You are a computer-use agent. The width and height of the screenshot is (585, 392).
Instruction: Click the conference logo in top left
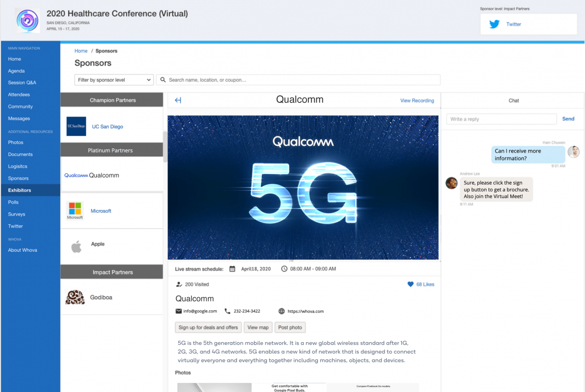click(x=27, y=21)
